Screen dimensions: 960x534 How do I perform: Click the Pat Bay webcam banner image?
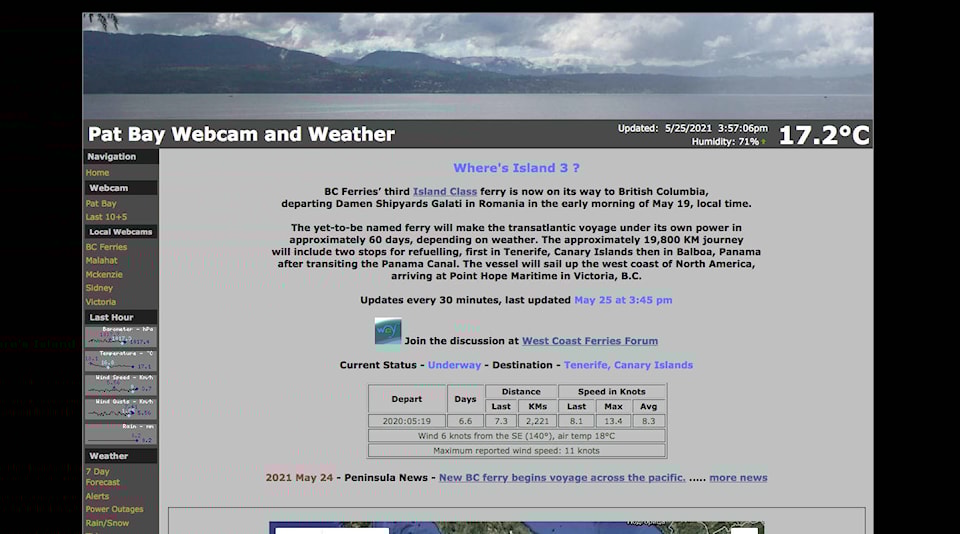coord(478,66)
